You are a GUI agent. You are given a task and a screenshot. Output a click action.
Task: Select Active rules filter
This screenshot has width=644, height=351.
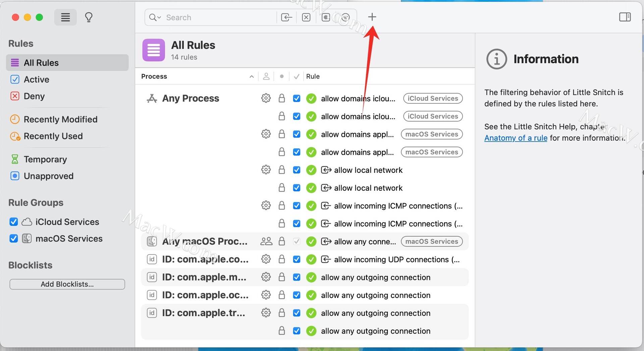[x=36, y=80]
